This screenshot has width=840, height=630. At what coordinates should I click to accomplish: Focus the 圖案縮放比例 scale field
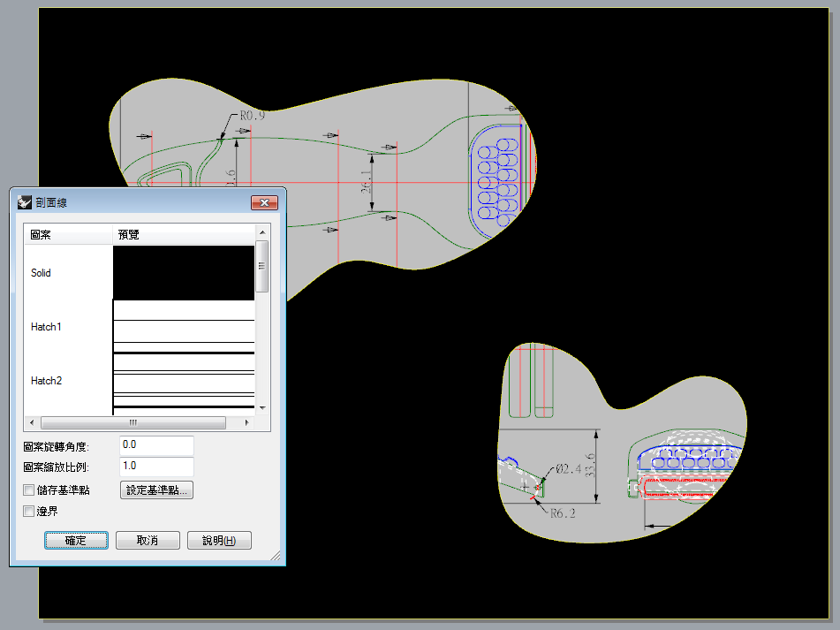pos(156,467)
